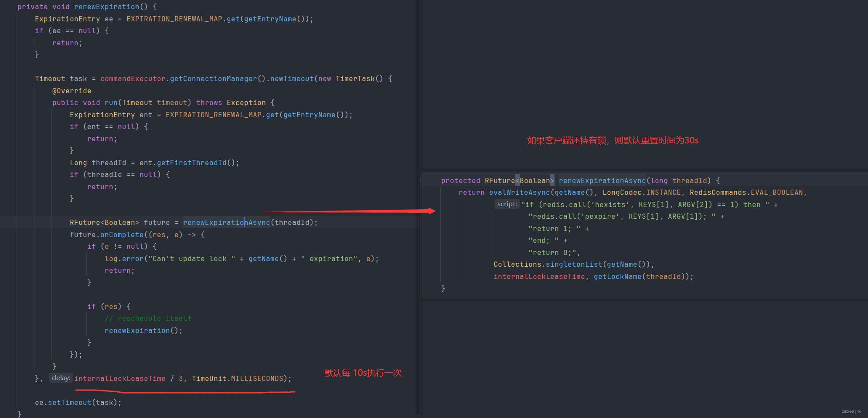Viewport: 868px width, 418px height.
Task: Click Collections.singletonList(getName()) argument
Action: (572, 265)
